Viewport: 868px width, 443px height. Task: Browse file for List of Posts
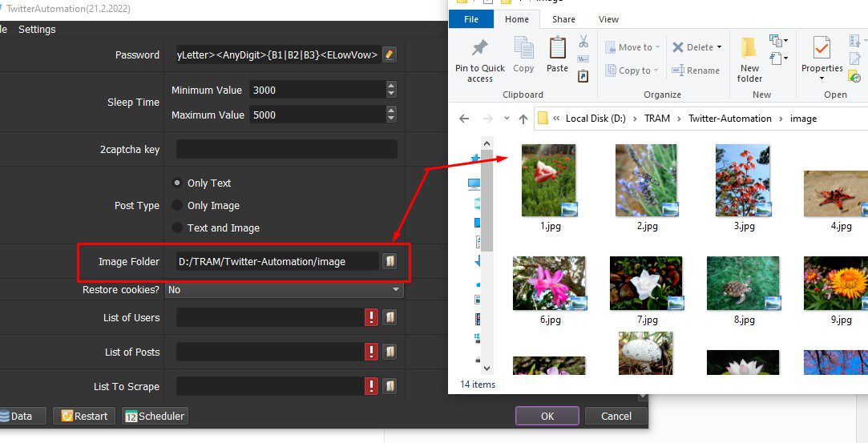pos(390,352)
